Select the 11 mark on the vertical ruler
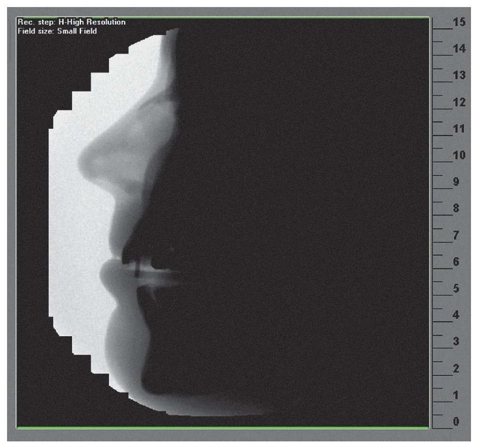Screen dimensions: 479x448 coord(458,129)
